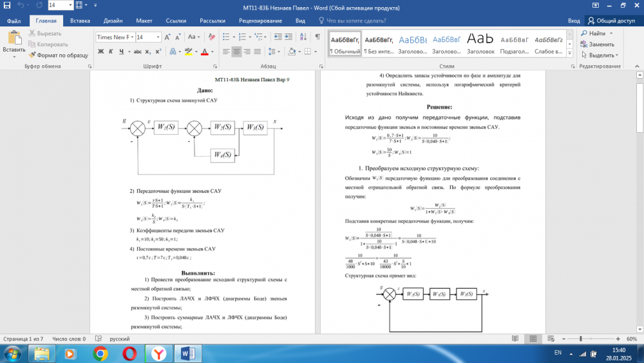Toggle strikethrough text formatting

pyautogui.click(x=136, y=52)
